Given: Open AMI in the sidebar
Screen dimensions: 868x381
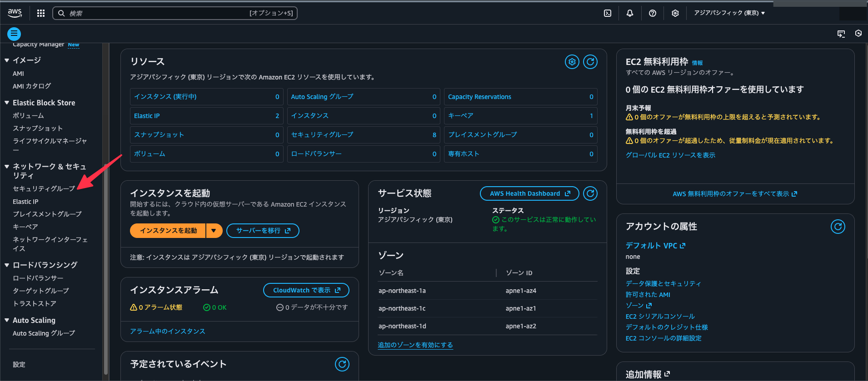Looking at the screenshot, I should click(18, 74).
